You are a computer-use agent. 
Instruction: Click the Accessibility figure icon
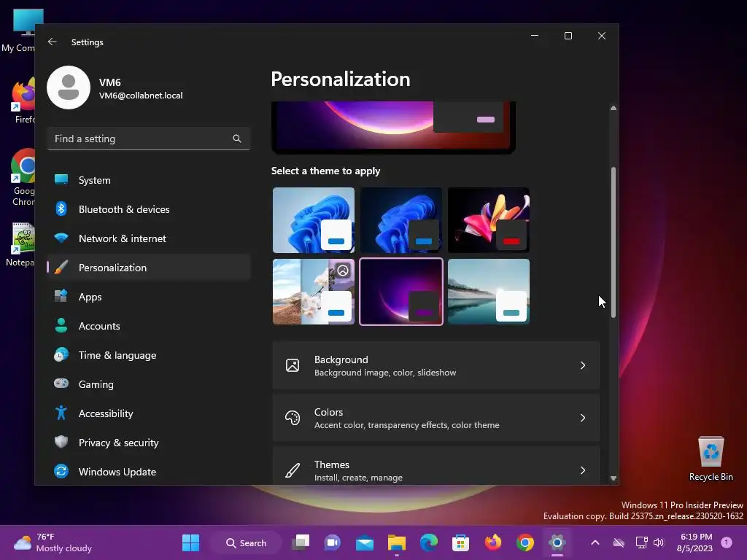click(x=61, y=413)
